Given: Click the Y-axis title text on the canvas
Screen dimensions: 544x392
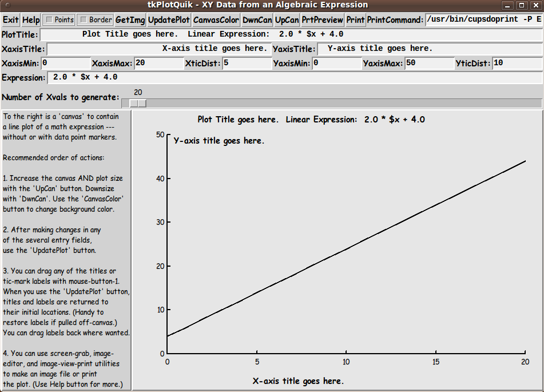Looking at the screenshot, I should point(219,141).
